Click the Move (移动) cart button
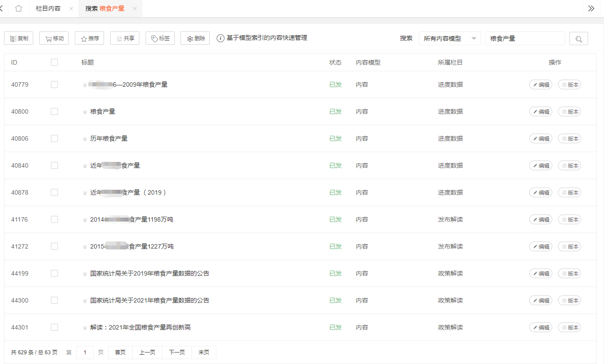Image resolution: width=604 pixels, height=364 pixels. (x=54, y=38)
